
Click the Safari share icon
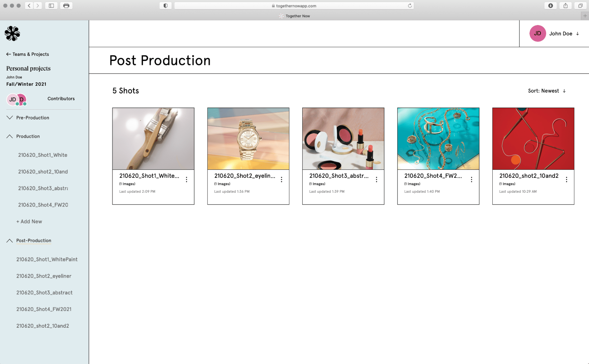(x=565, y=6)
